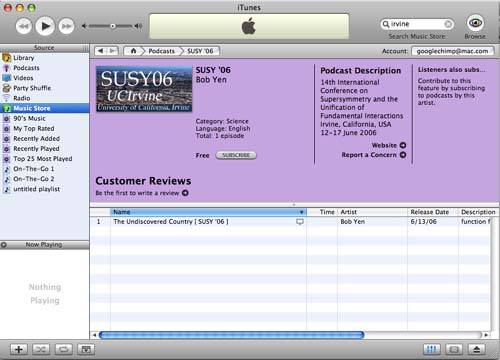Viewport: 500px width, 360px height.
Task: Select Music Store in the Source list
Action: click(x=45, y=108)
